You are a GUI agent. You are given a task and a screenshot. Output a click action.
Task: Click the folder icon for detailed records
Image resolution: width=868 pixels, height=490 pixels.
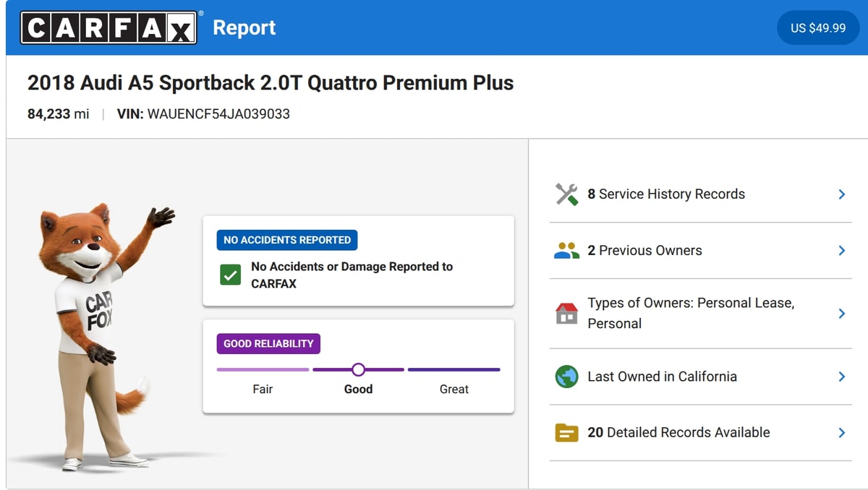(566, 432)
